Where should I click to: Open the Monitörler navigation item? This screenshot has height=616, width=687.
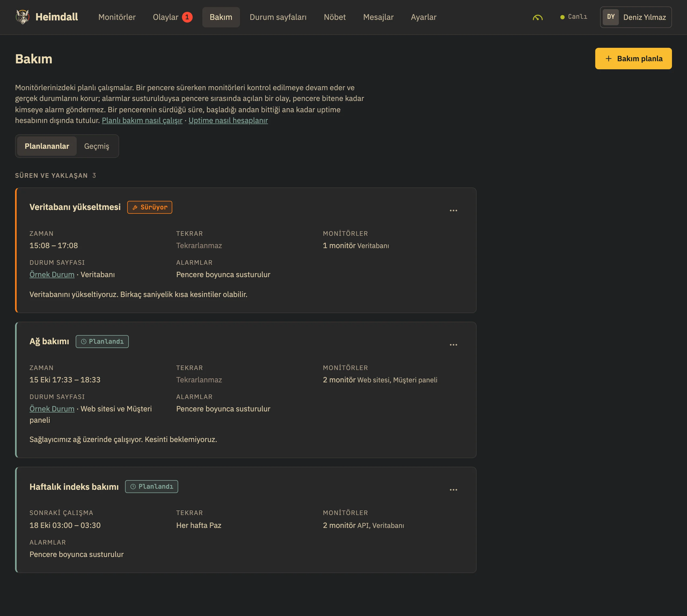[117, 17]
